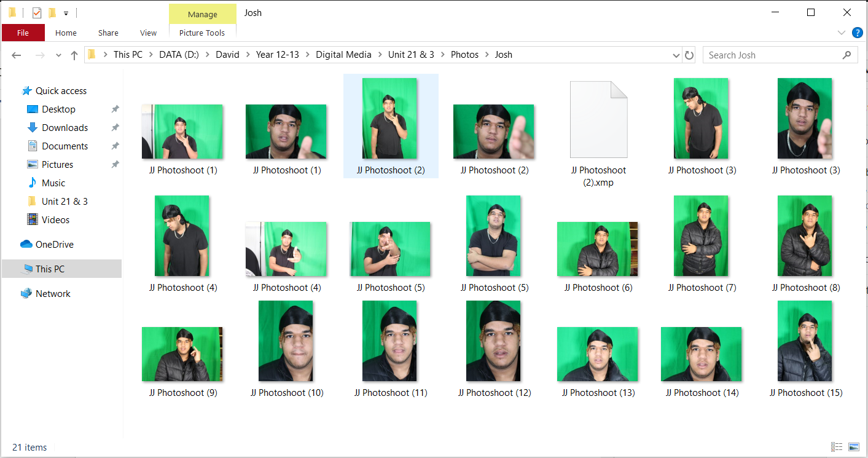The height and width of the screenshot is (458, 868).
Task: Click the magnifier in the Search Josh box
Action: pos(846,55)
